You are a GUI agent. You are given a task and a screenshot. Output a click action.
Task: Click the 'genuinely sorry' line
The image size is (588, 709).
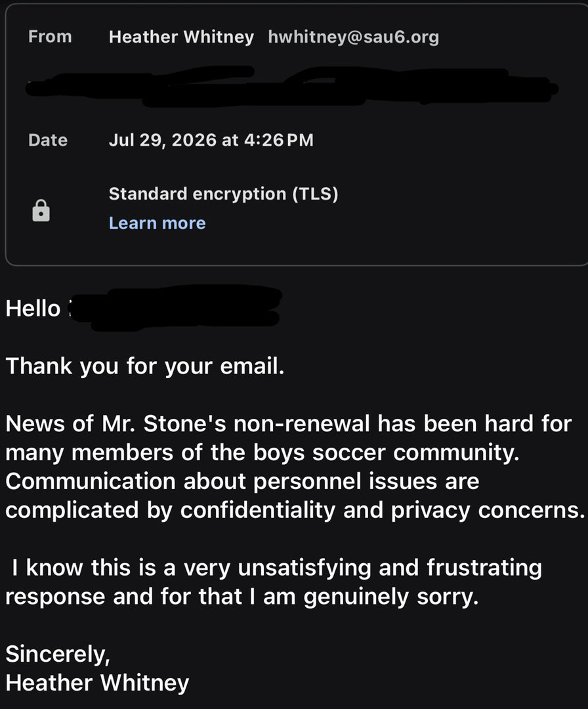click(x=241, y=597)
